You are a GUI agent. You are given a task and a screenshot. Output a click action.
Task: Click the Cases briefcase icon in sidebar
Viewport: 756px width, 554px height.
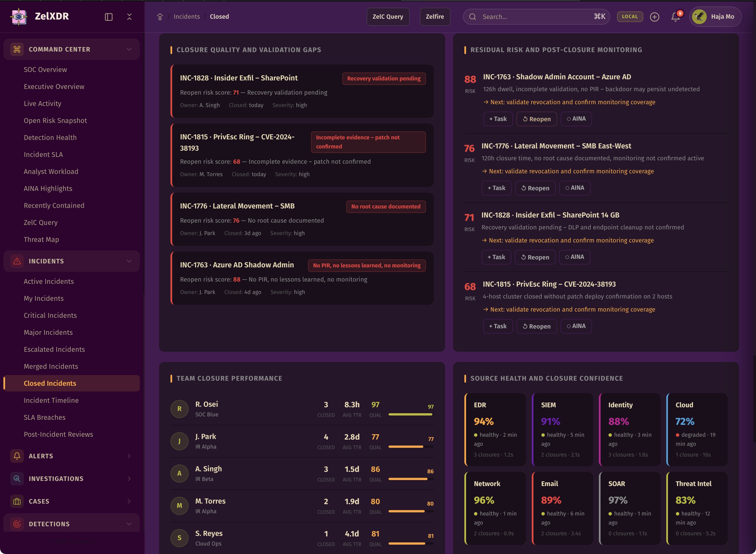pos(17,501)
